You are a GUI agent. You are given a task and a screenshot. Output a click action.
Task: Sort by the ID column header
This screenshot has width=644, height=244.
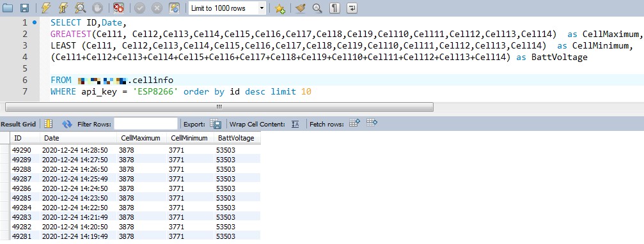point(25,138)
